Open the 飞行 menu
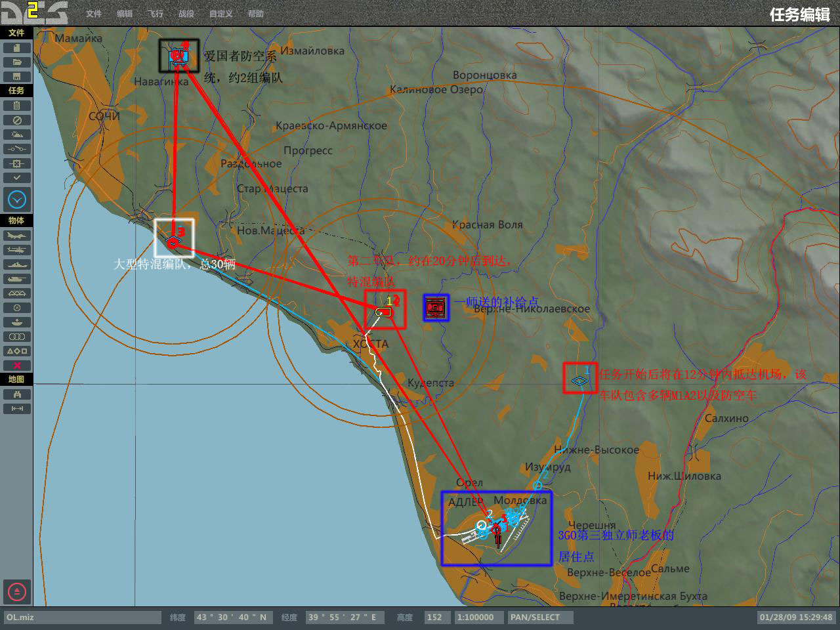Viewport: 840px width, 630px height. tap(156, 14)
